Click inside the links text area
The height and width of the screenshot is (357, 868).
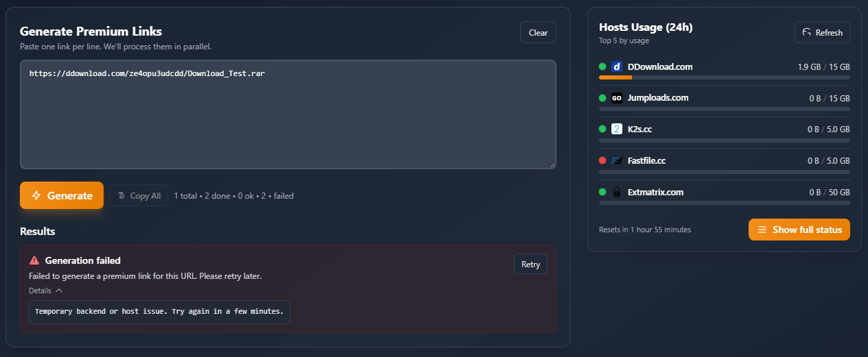point(288,114)
